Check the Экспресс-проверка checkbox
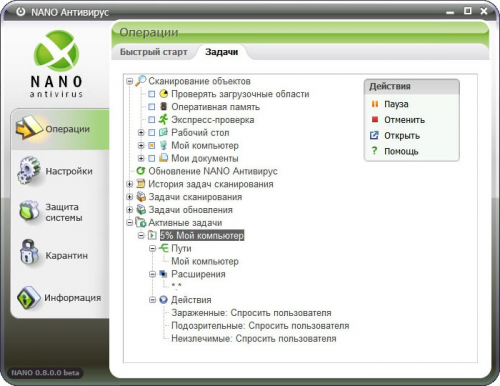 (x=152, y=119)
